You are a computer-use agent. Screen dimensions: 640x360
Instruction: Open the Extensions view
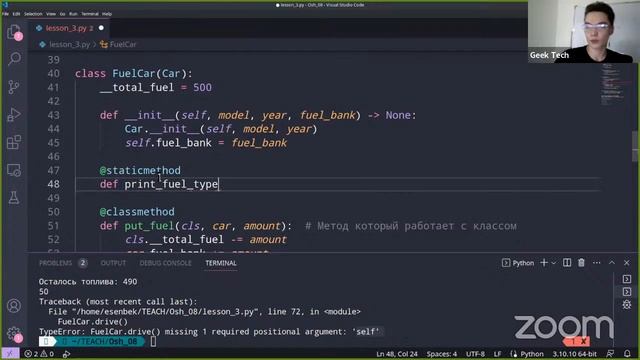tap(14, 142)
